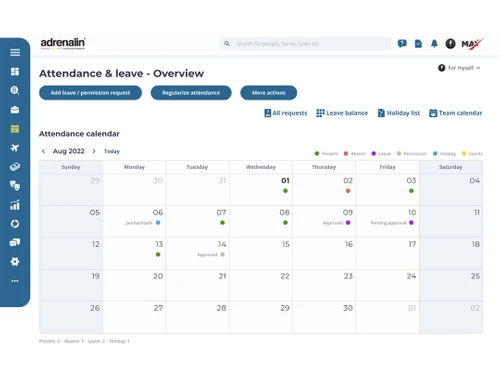The width and height of the screenshot is (500, 375).
Task: Select the 26 Sunday calendar cell
Action: (x=71, y=317)
